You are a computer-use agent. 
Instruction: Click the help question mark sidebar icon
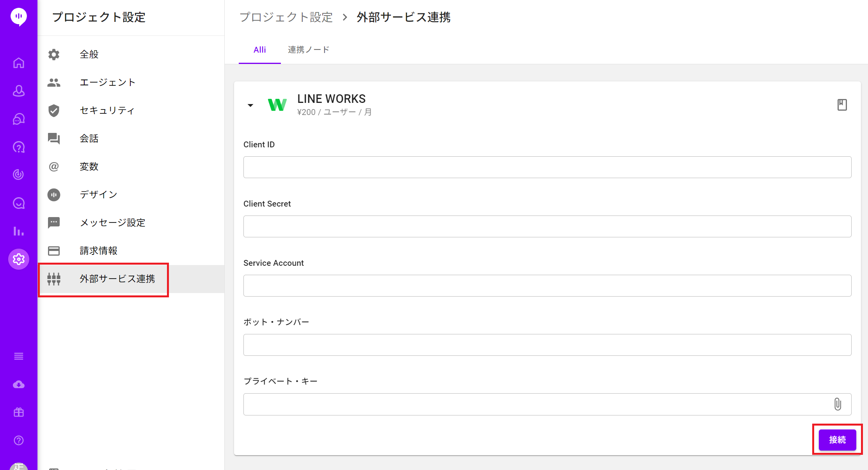tap(19, 440)
